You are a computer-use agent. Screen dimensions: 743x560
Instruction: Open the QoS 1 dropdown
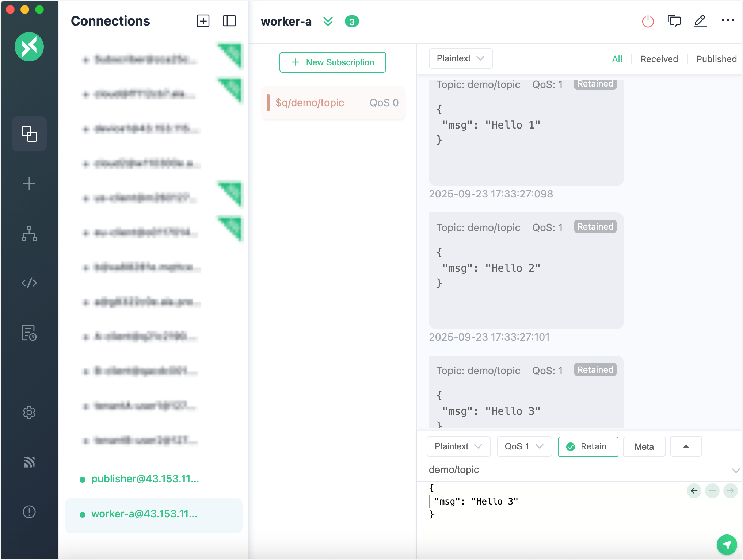524,446
